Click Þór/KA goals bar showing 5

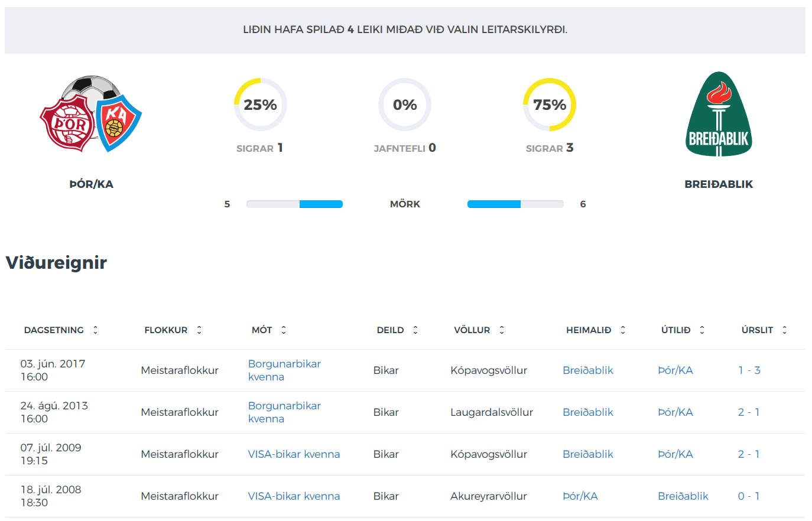click(x=294, y=204)
